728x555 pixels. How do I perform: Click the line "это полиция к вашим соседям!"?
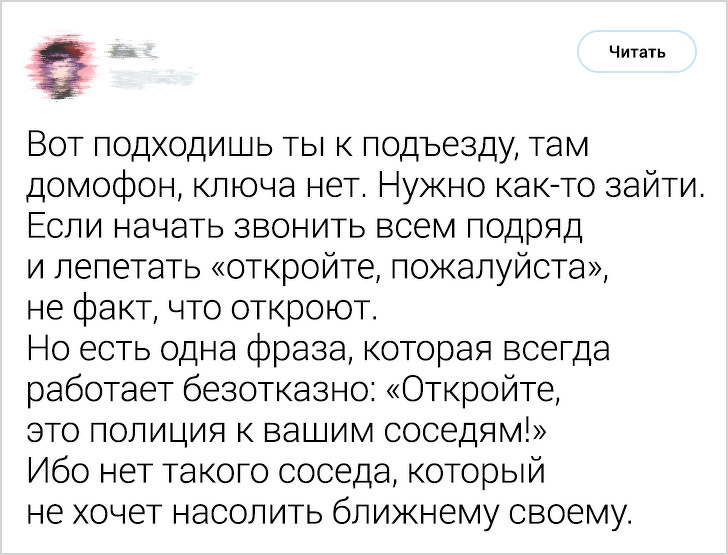point(280,432)
